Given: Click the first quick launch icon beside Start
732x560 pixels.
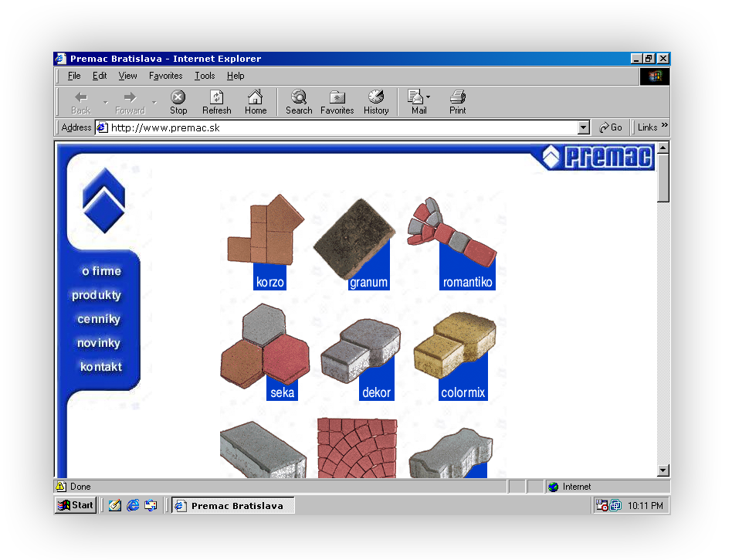Looking at the screenshot, I should point(115,505).
